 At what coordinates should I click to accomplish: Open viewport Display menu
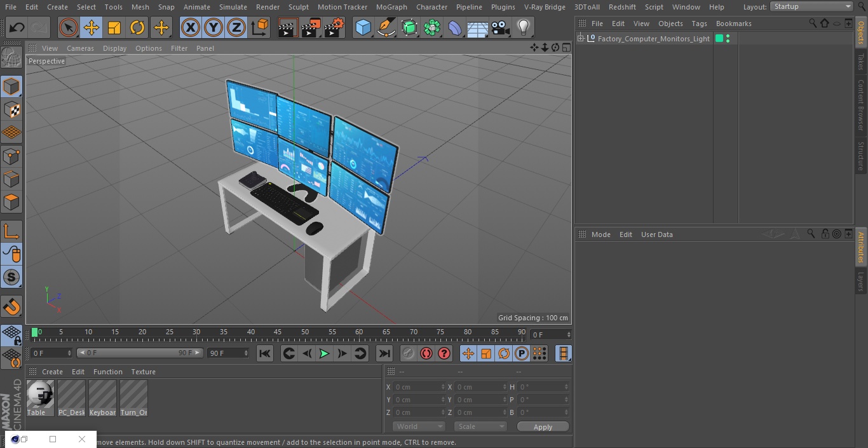(x=114, y=48)
